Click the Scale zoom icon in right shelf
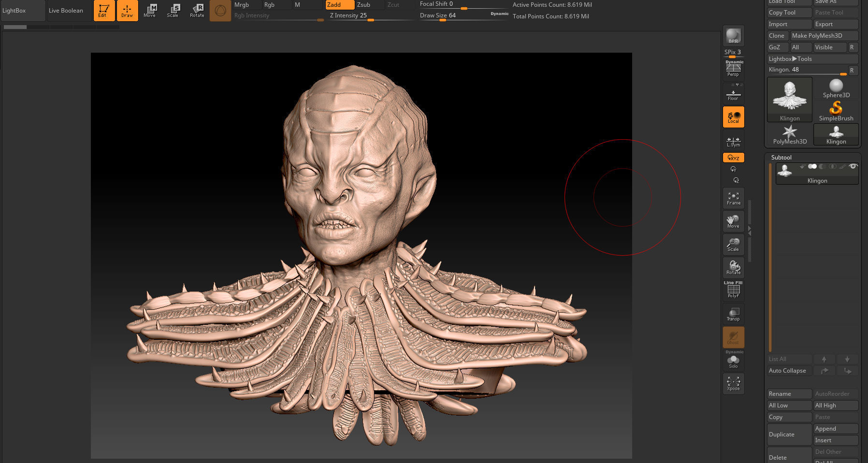The width and height of the screenshot is (868, 463). pyautogui.click(x=733, y=245)
